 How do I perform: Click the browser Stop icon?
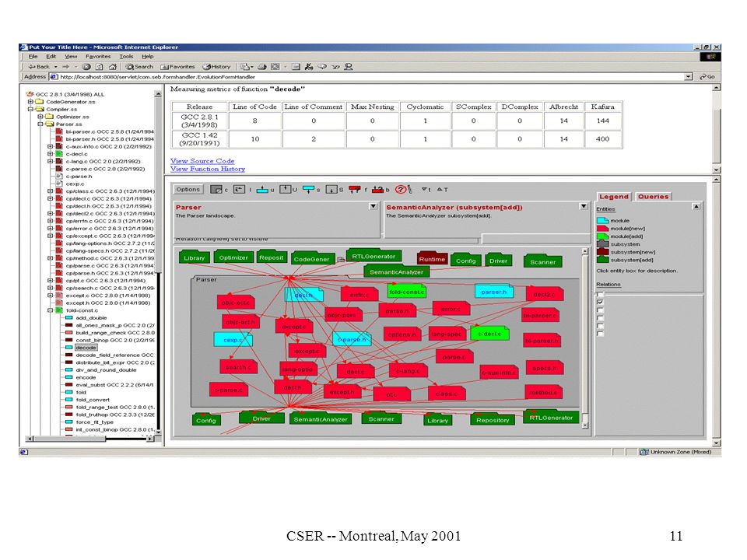[86, 67]
